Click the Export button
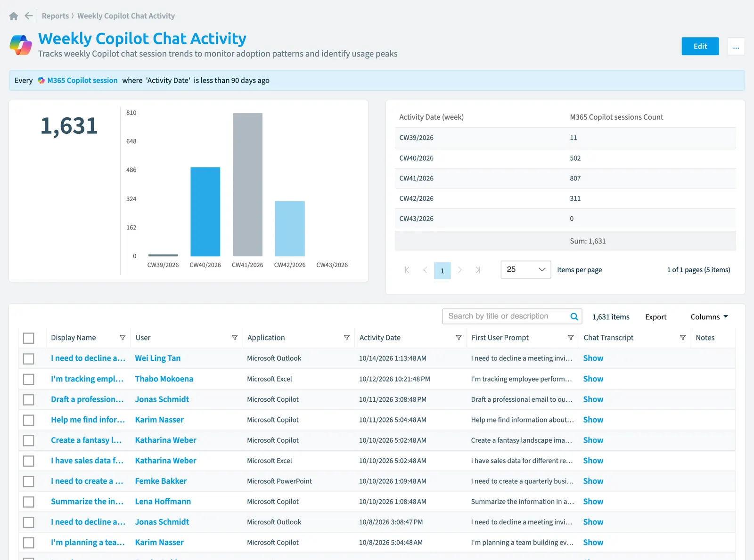This screenshot has height=560, width=754. click(656, 317)
